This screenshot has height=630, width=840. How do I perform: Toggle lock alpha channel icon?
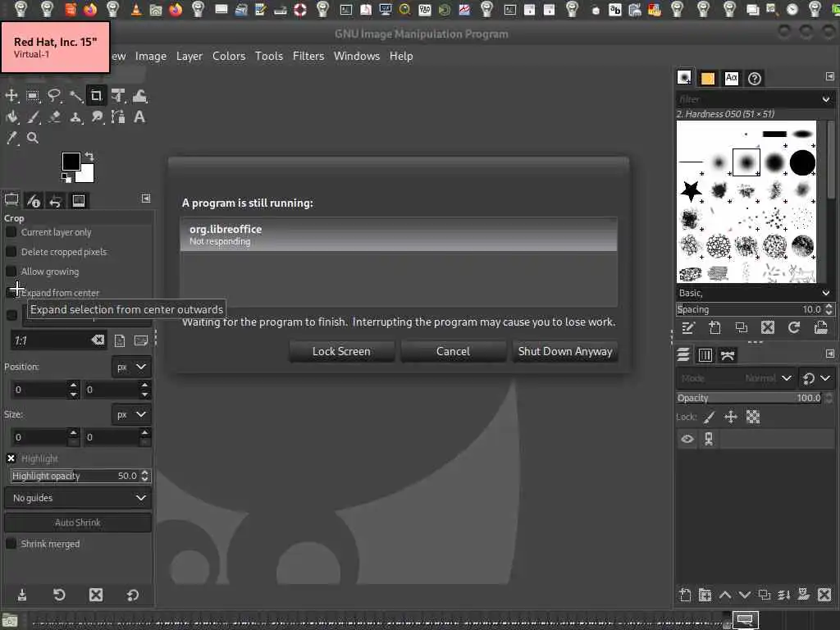(753, 417)
